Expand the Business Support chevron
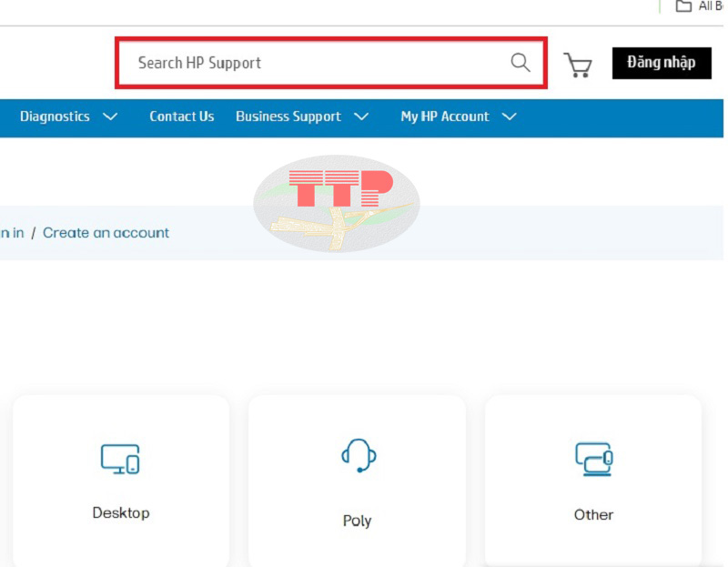Image resolution: width=728 pixels, height=567 pixels. [x=361, y=116]
